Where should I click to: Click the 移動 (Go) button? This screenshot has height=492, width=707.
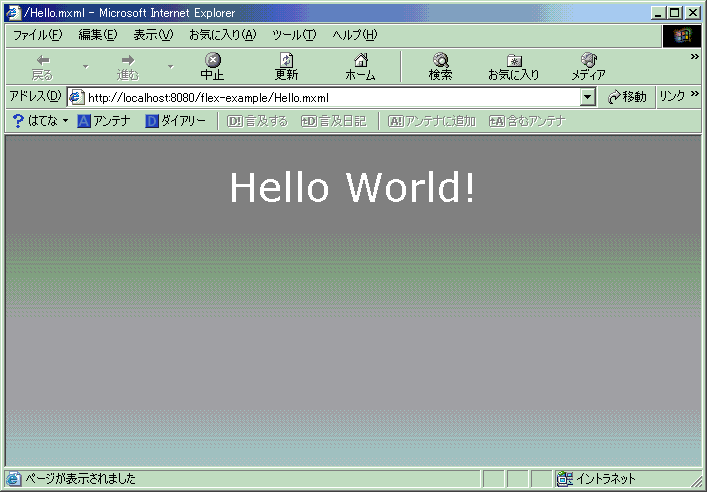[x=627, y=97]
